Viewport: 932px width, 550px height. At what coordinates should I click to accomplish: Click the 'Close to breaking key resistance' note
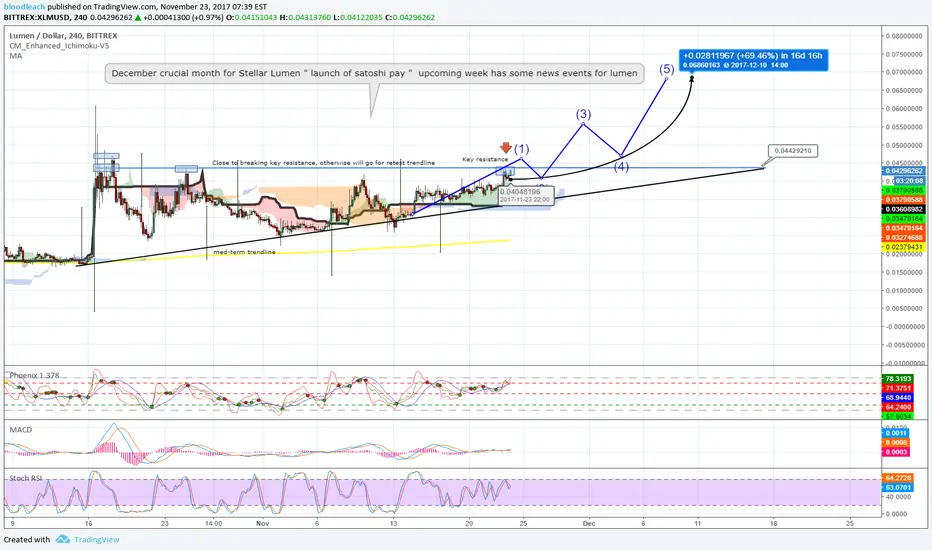pos(323,162)
